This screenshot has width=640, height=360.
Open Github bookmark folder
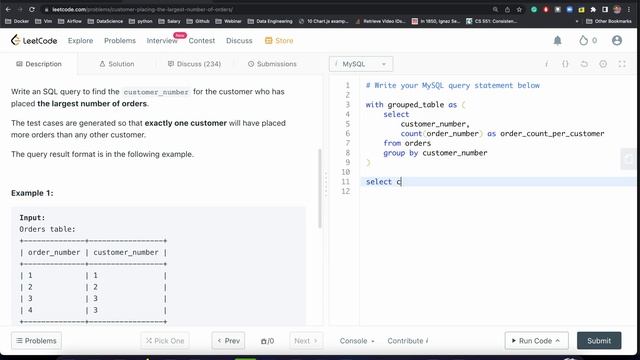pos(198,21)
